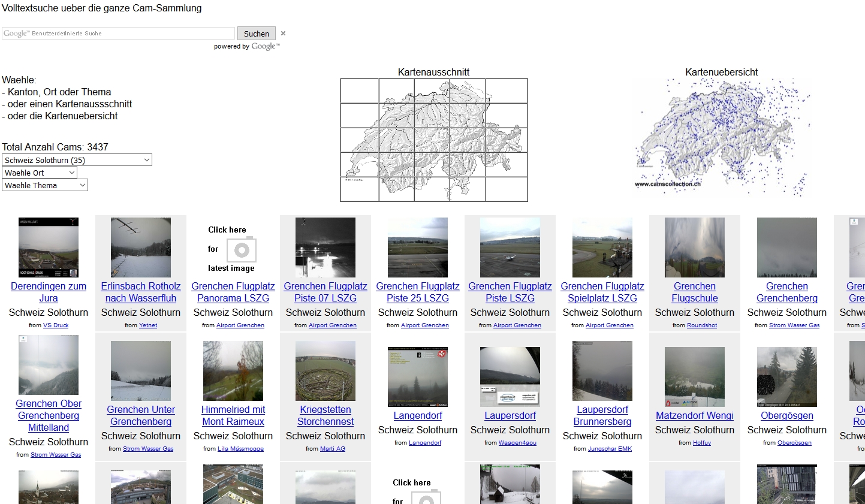Visit the VS Druck source link
Screen dimensions: 865x504
click(x=56, y=325)
